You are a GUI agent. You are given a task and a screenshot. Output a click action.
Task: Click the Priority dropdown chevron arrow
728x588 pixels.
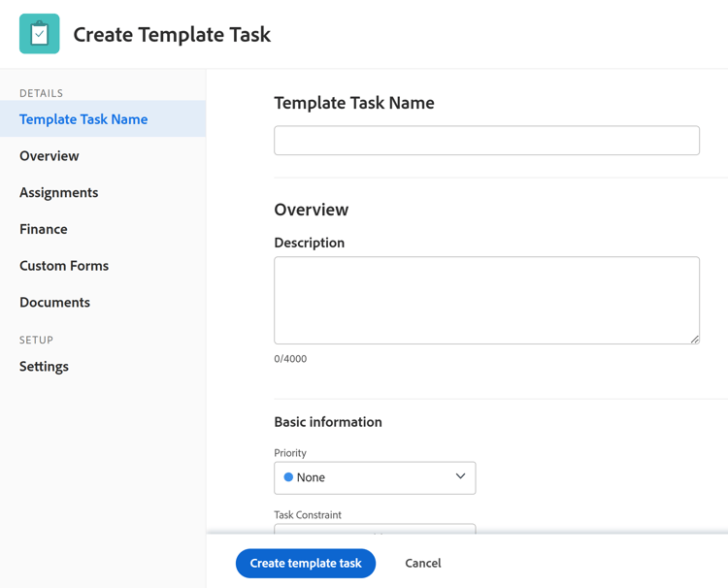[460, 476]
